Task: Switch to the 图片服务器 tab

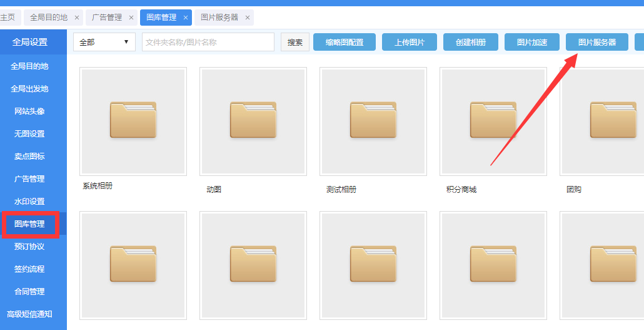Action: (219, 18)
